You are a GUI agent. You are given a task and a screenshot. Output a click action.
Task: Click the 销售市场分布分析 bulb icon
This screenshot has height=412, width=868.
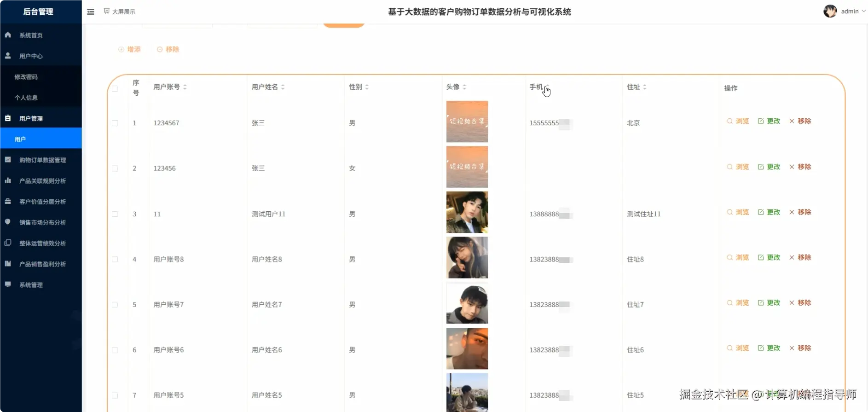[x=8, y=222]
